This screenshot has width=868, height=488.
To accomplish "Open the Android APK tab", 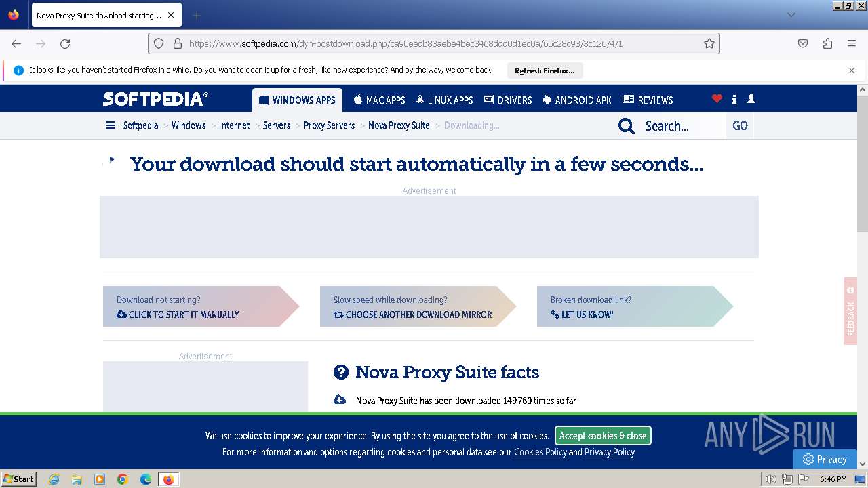I will click(577, 100).
